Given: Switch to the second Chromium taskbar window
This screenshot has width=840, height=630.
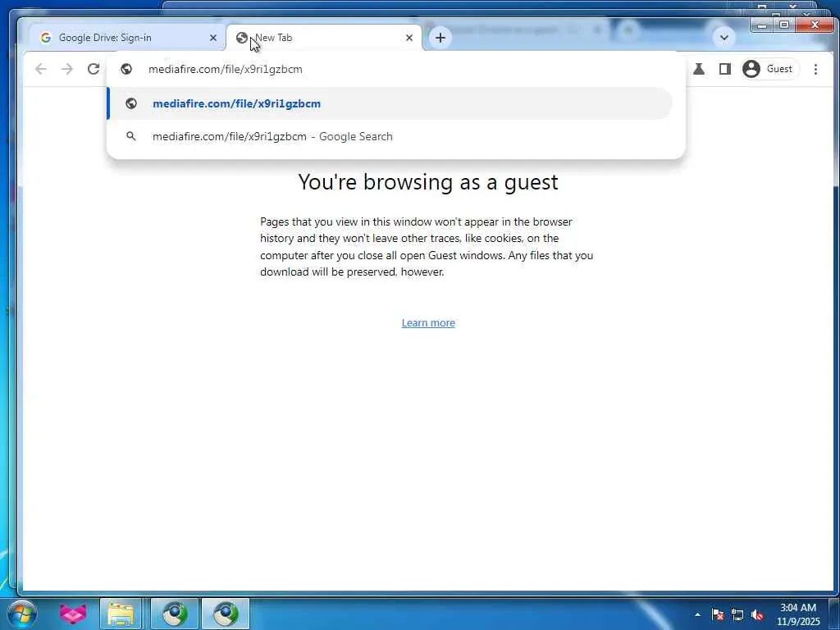Looking at the screenshot, I should tap(226, 614).
